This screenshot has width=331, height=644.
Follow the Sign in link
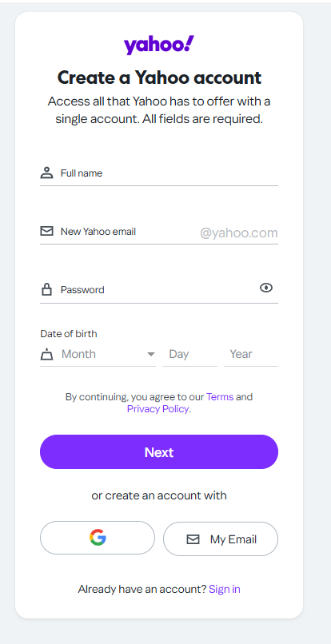tap(225, 589)
